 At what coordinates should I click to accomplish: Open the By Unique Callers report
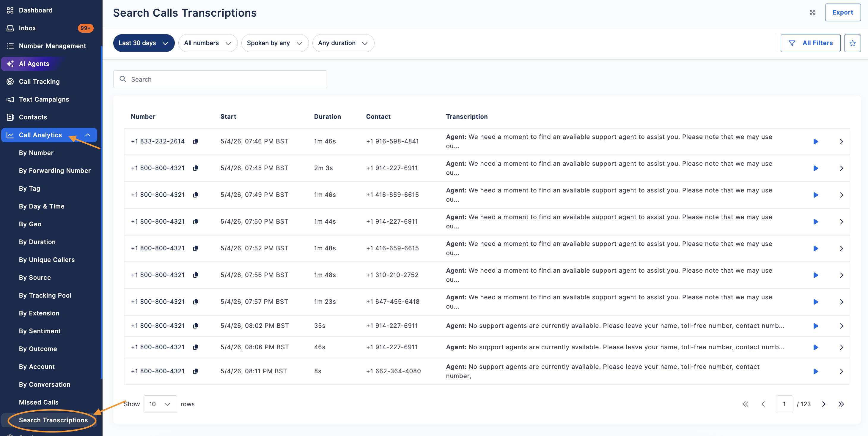[47, 260]
